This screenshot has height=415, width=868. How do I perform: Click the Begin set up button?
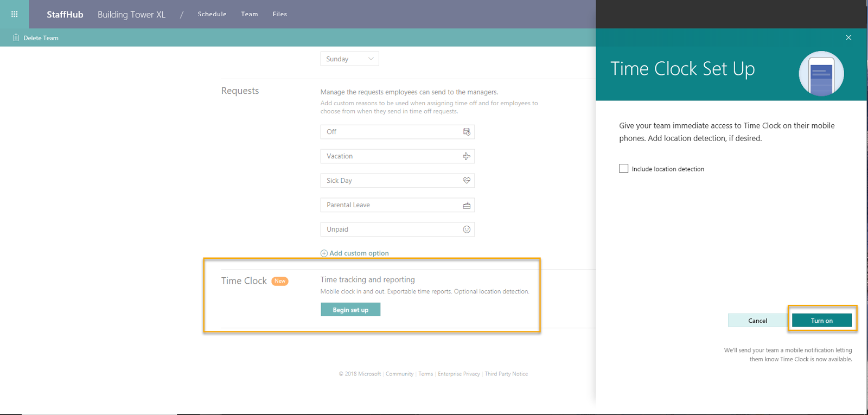pos(350,310)
